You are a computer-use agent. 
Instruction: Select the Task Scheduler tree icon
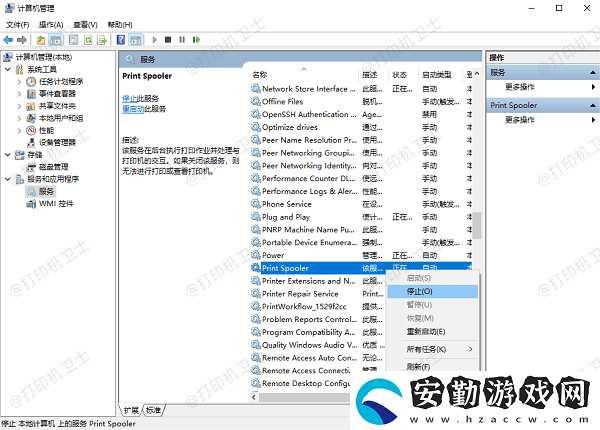[31, 81]
